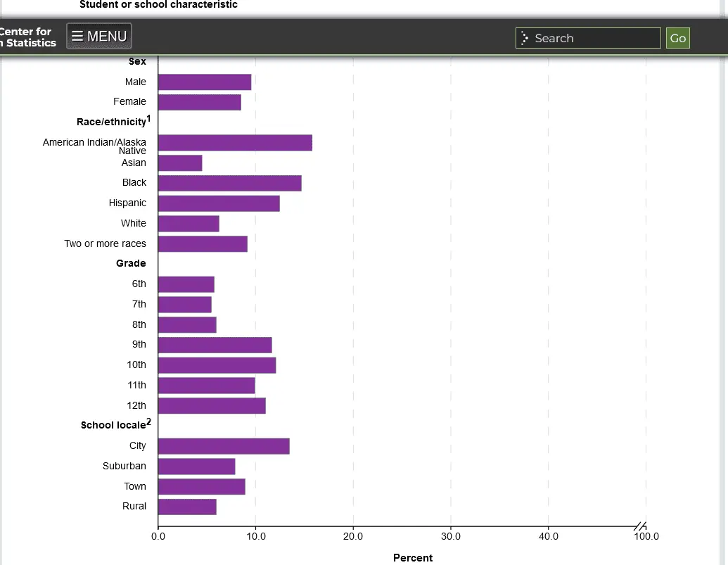Click the Hispanic bar
Viewport: 728px width, 565px height.
point(219,203)
